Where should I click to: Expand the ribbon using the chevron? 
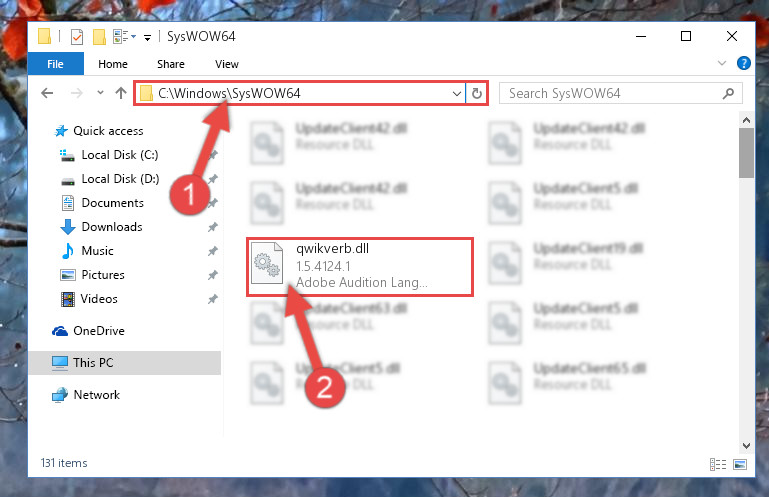(x=721, y=63)
